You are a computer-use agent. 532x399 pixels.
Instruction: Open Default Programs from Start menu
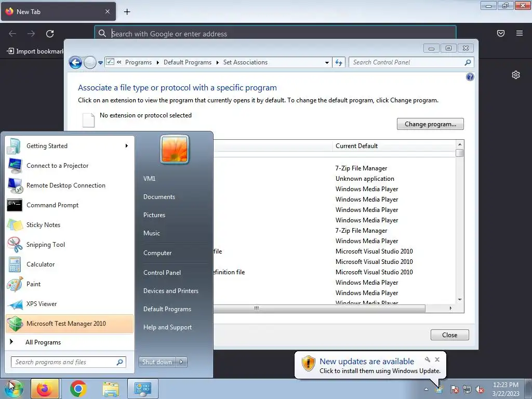click(167, 309)
